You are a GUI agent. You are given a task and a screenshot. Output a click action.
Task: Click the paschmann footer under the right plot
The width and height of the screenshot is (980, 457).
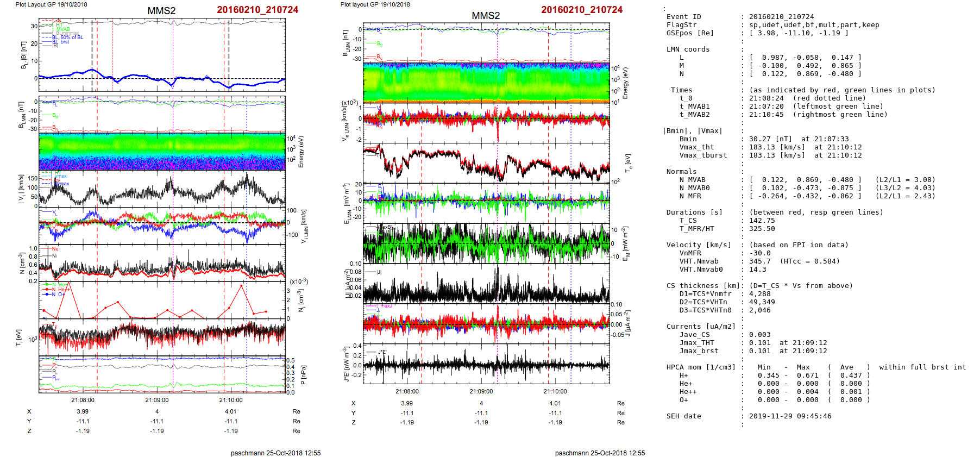[600, 453]
